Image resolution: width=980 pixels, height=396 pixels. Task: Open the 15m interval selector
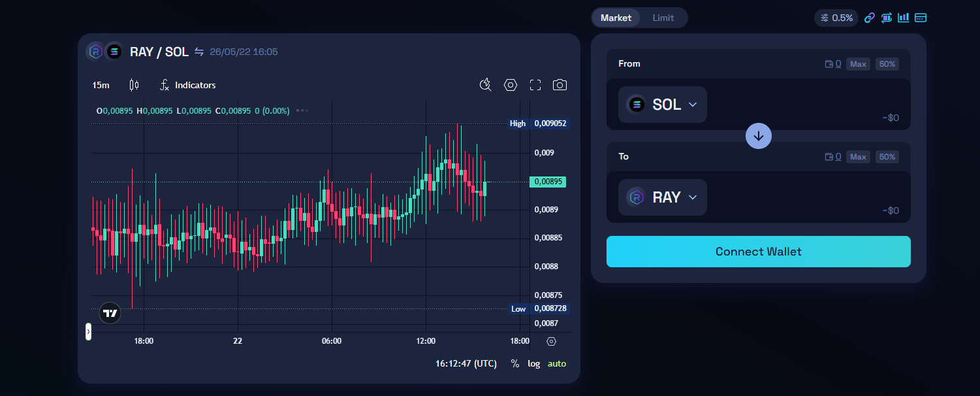(x=101, y=85)
